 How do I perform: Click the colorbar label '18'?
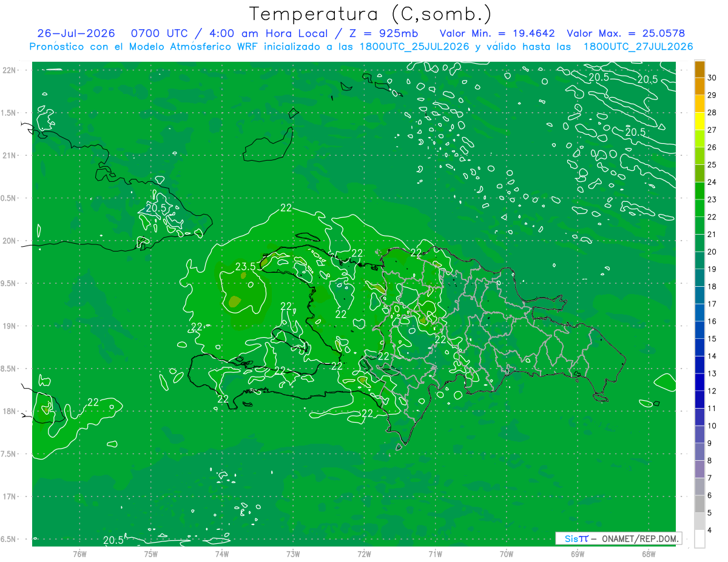712,287
